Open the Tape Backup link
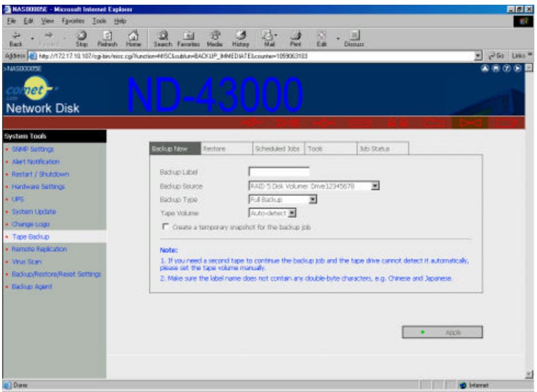The image size is (537, 392). click(31, 237)
